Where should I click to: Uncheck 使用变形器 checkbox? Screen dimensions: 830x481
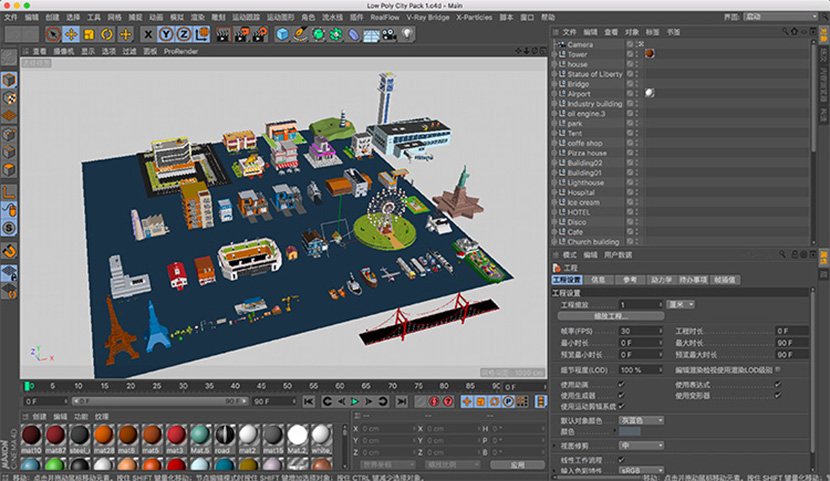[x=778, y=395]
